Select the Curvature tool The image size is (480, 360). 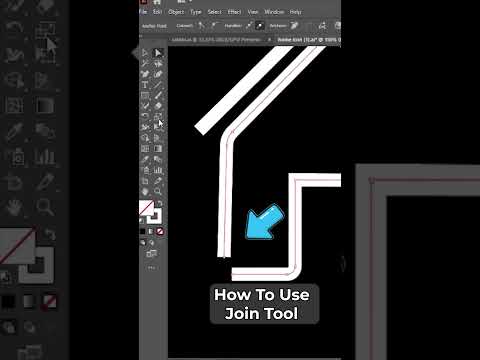[158, 74]
